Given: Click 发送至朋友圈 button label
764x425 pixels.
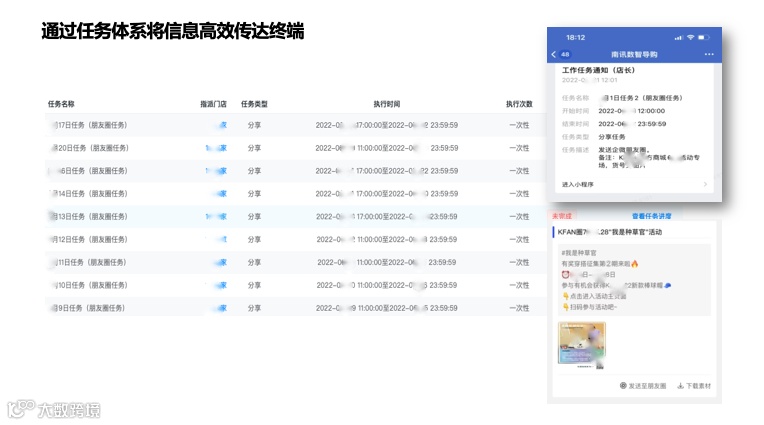Looking at the screenshot, I should [x=647, y=386].
